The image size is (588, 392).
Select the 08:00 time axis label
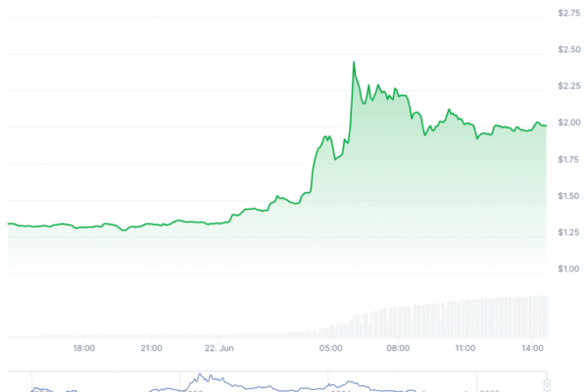[398, 348]
